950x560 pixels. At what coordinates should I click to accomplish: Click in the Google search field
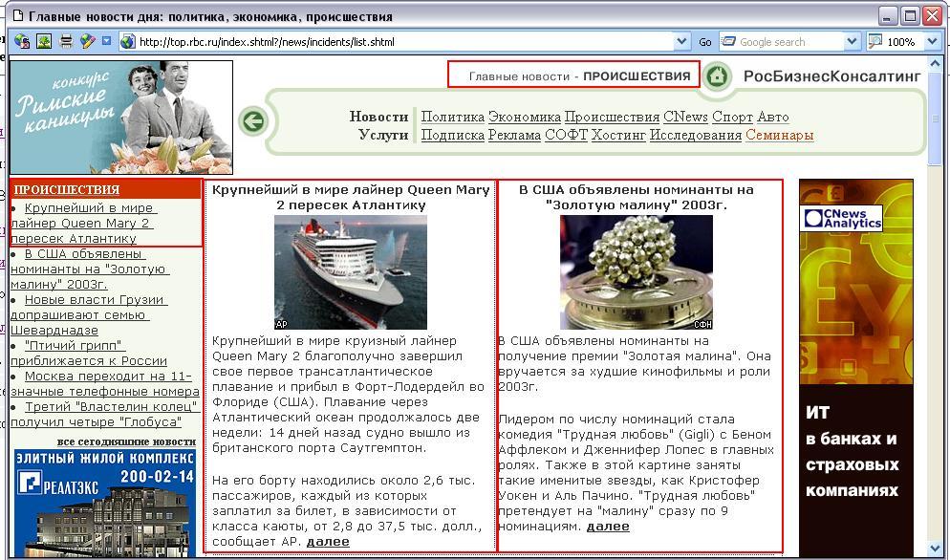point(784,42)
